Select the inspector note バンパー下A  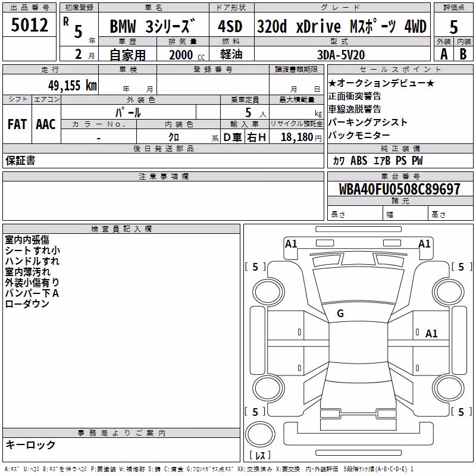(x=32, y=293)
